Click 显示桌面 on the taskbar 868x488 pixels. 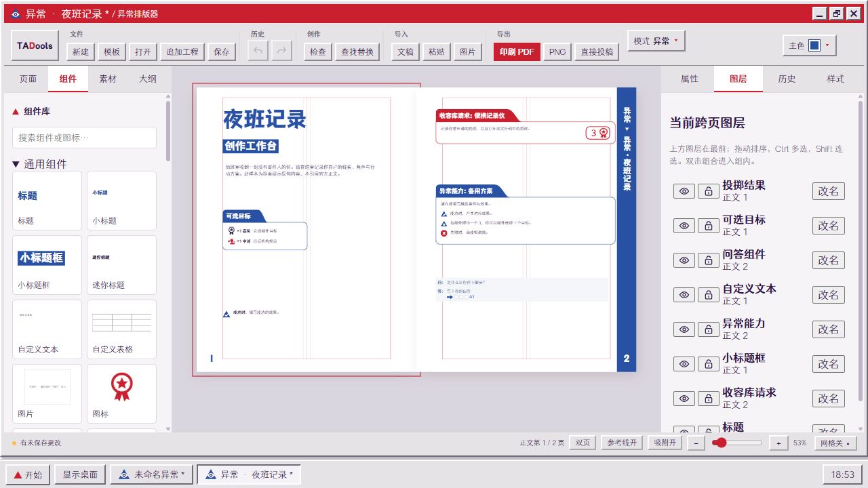point(80,474)
